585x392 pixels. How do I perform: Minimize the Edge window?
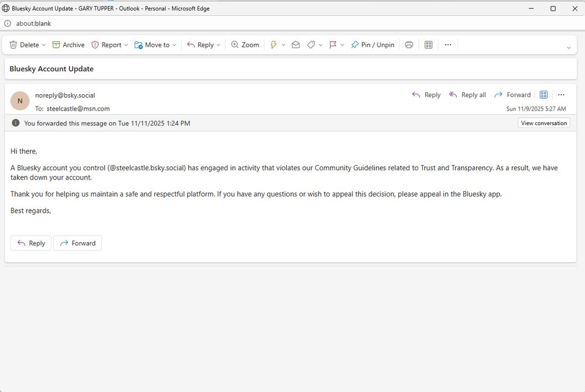(x=531, y=8)
